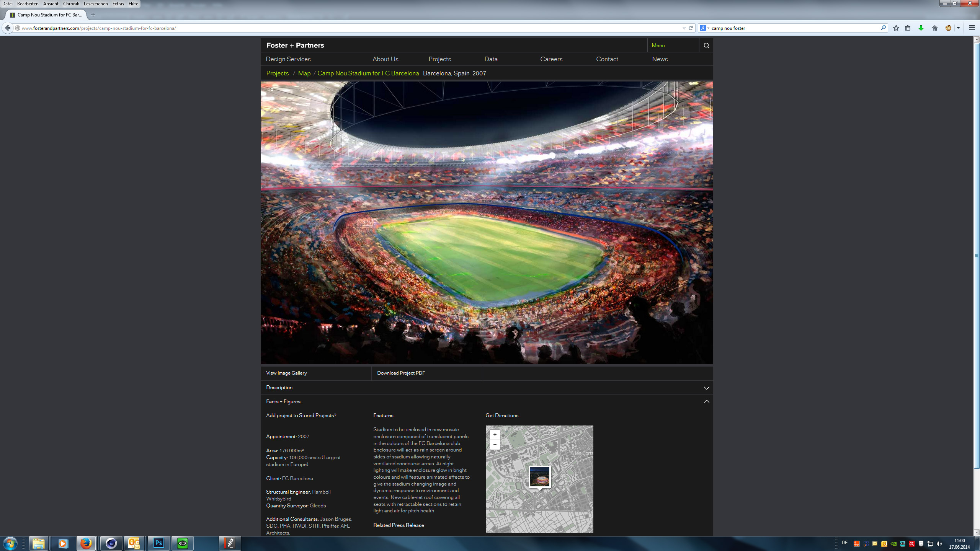Bookmark this page with the star icon
This screenshot has height=551, width=980.
click(896, 28)
